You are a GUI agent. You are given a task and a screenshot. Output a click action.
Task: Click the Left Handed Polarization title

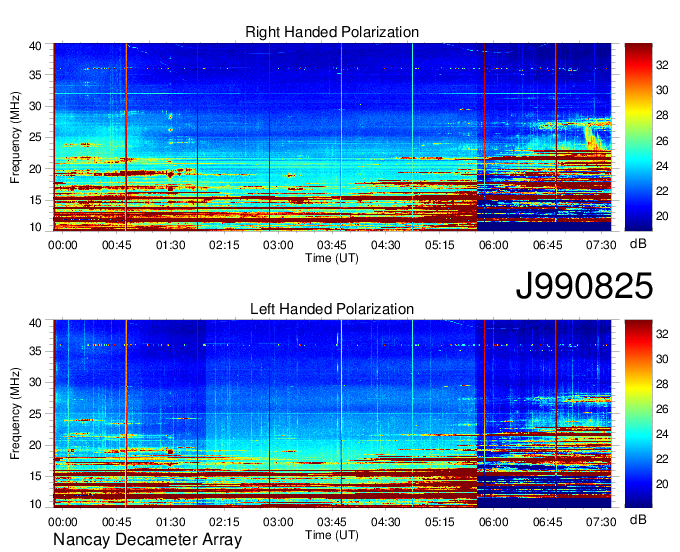pyautogui.click(x=332, y=309)
